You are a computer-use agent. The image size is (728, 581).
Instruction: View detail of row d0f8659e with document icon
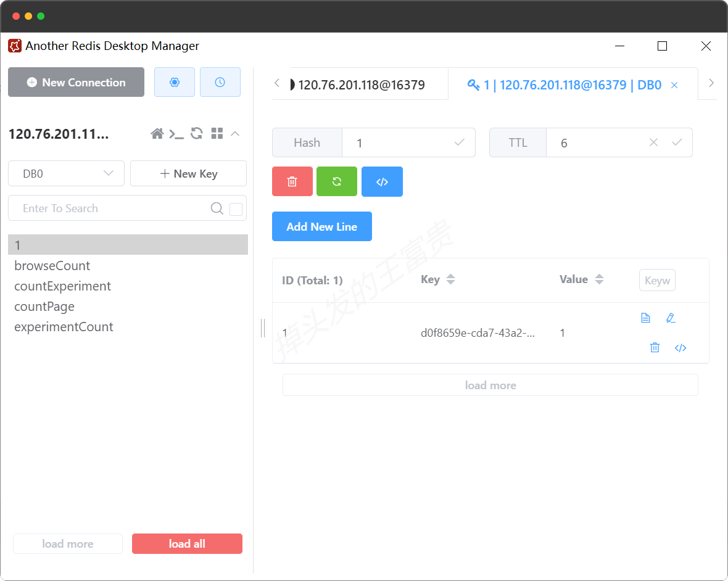645,318
